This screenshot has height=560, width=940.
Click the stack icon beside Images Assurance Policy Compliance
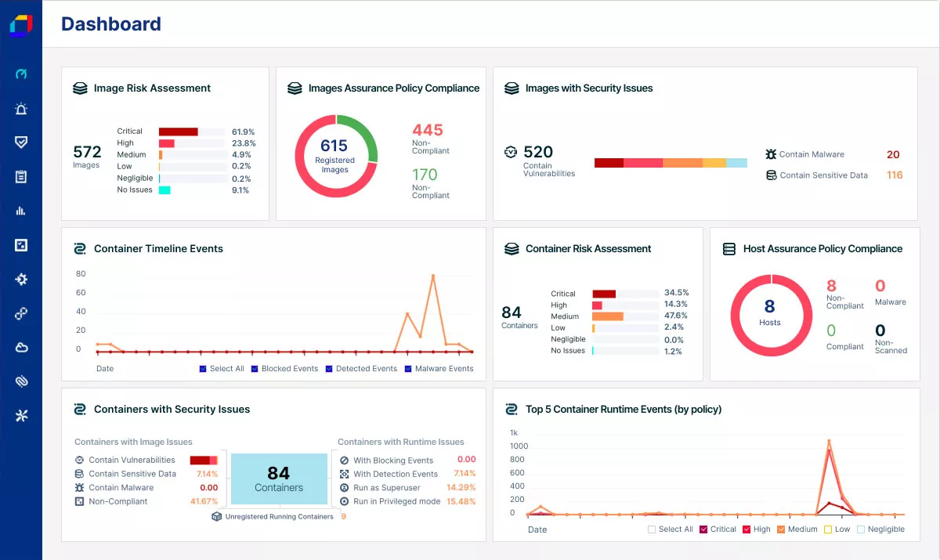295,89
